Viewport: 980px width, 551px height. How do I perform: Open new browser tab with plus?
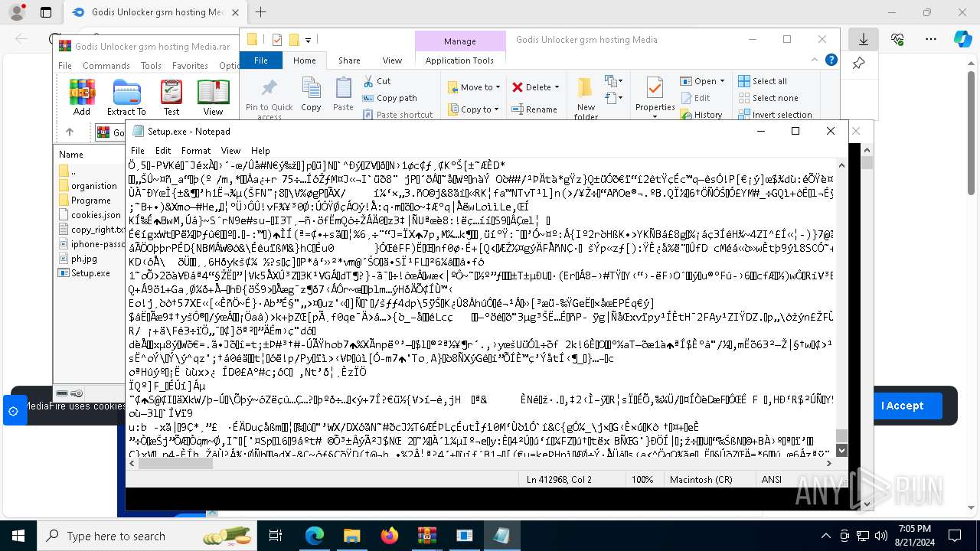[261, 12]
